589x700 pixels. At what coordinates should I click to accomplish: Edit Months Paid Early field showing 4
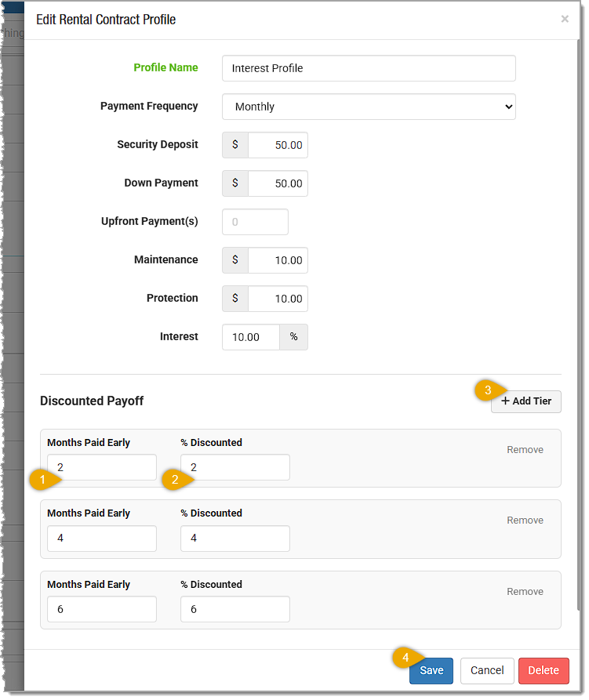click(102, 539)
